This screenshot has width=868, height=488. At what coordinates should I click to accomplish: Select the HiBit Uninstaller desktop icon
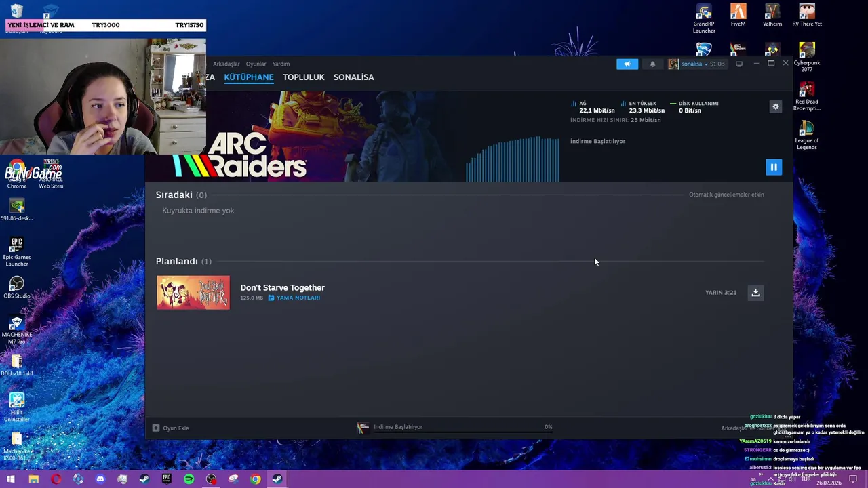(x=17, y=407)
